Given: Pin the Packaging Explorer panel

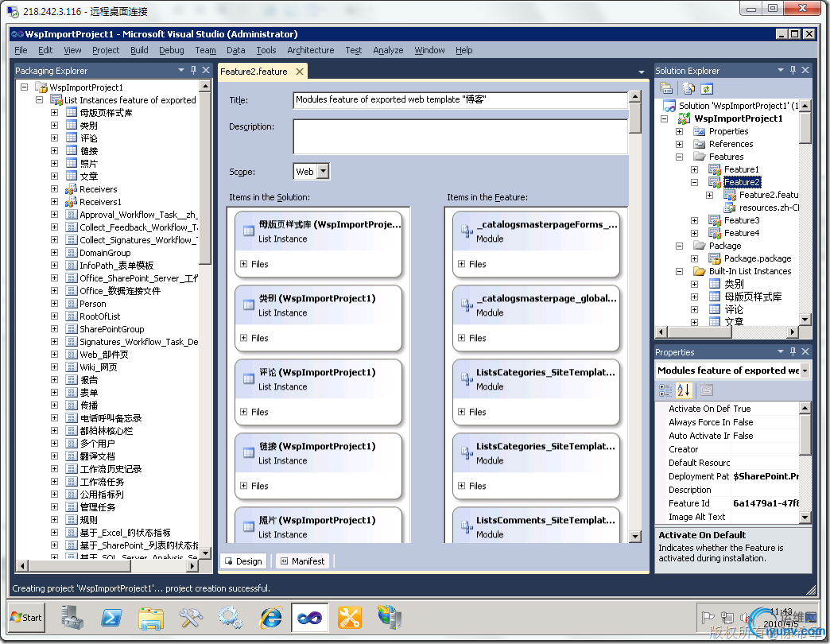Looking at the screenshot, I should pos(193,71).
